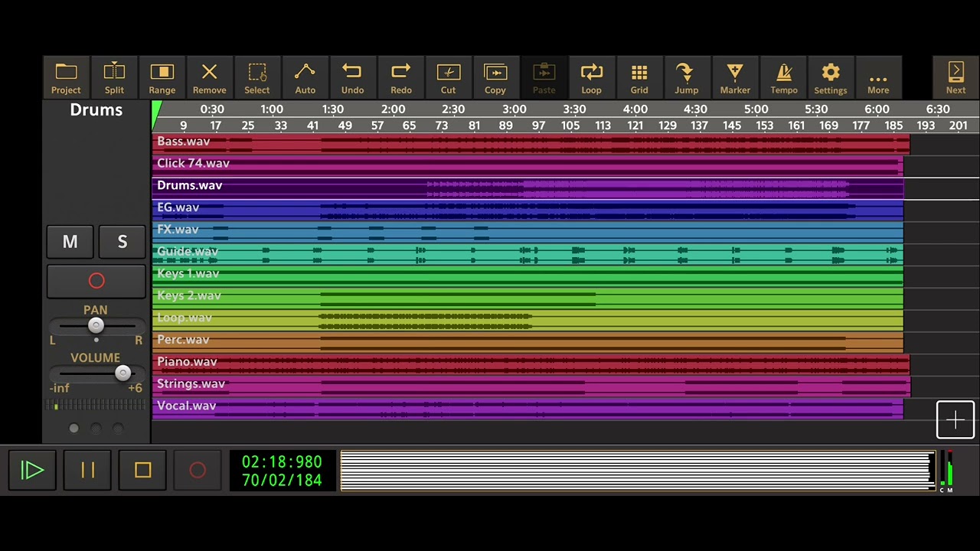
Task: Open Tempo metronome settings
Action: (783, 78)
